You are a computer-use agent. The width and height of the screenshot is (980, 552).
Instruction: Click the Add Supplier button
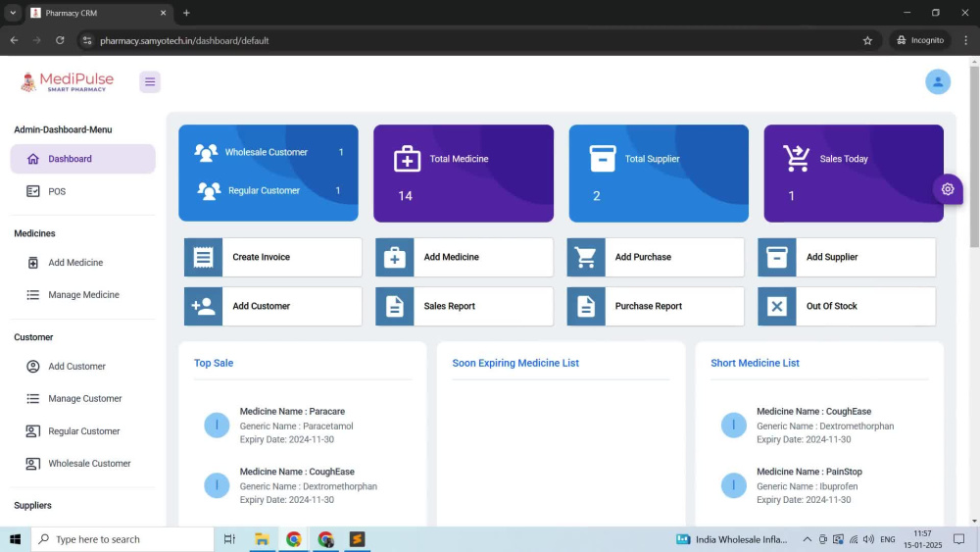tap(847, 257)
